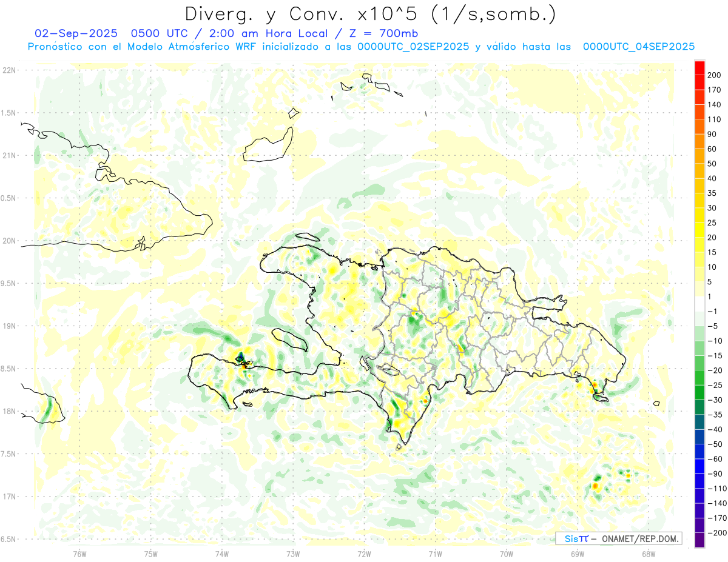Click the '22N' latitude label

click(x=9, y=70)
